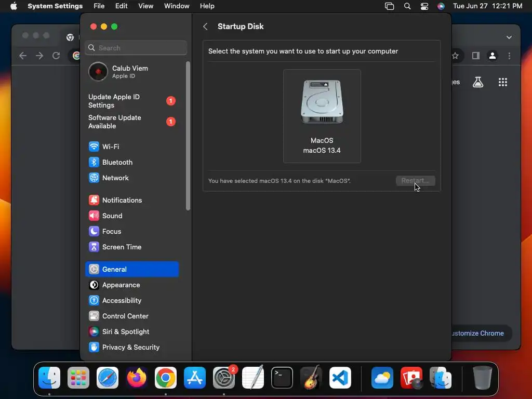Image resolution: width=532 pixels, height=399 pixels.
Task: Open Weather app from the Dock
Action: [x=382, y=378]
